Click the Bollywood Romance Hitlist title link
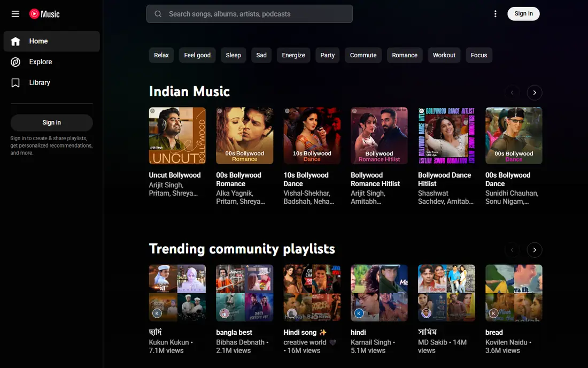 tap(375, 179)
